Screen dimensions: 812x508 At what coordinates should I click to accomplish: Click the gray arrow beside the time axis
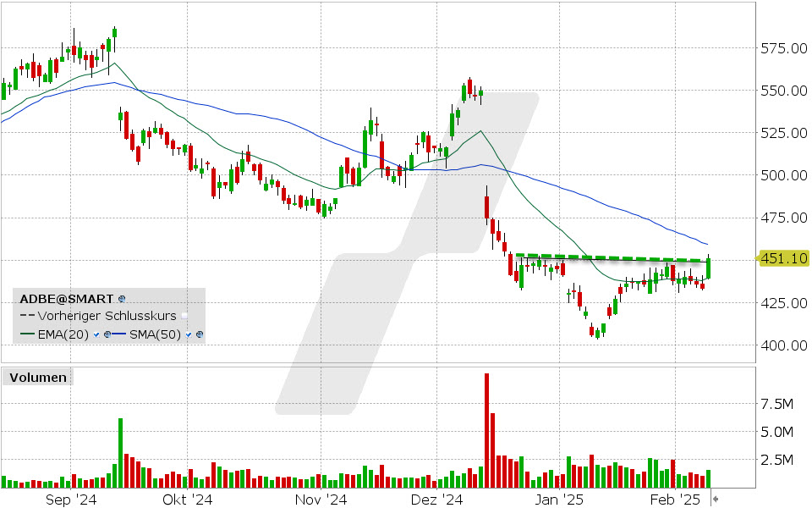[716, 500]
